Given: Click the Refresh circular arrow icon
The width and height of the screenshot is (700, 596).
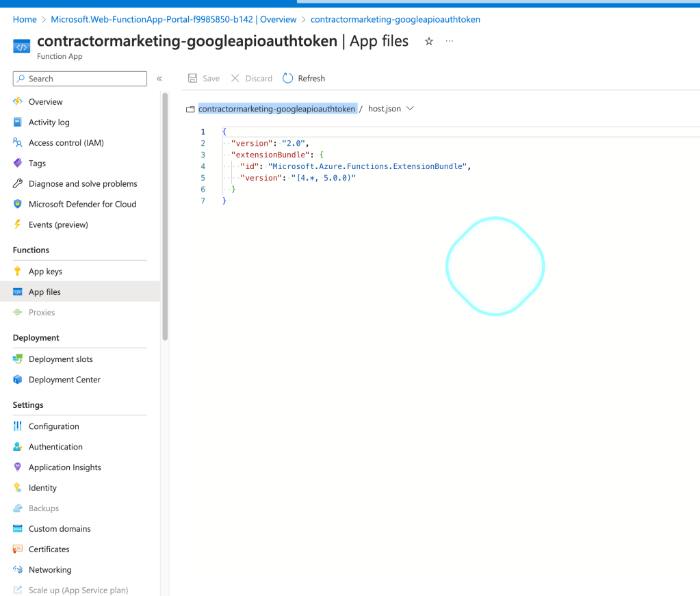Looking at the screenshot, I should 288,78.
